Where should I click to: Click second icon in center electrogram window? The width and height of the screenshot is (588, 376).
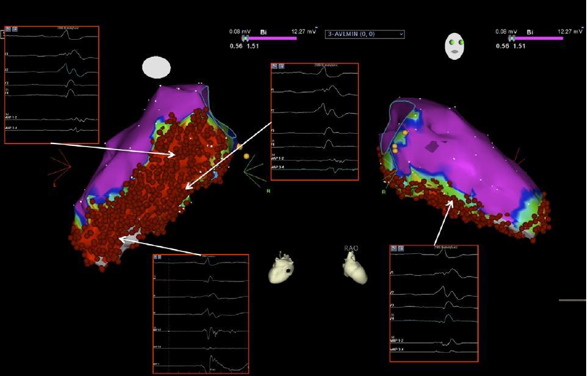point(281,66)
